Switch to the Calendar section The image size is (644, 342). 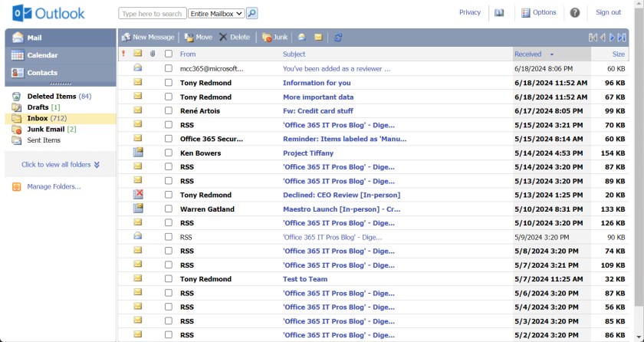61,55
